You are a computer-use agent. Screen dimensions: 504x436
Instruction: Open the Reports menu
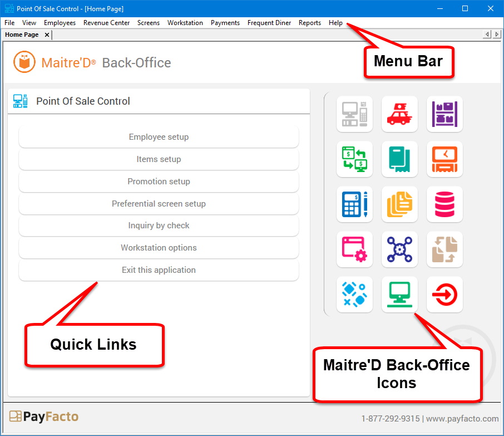click(x=309, y=23)
